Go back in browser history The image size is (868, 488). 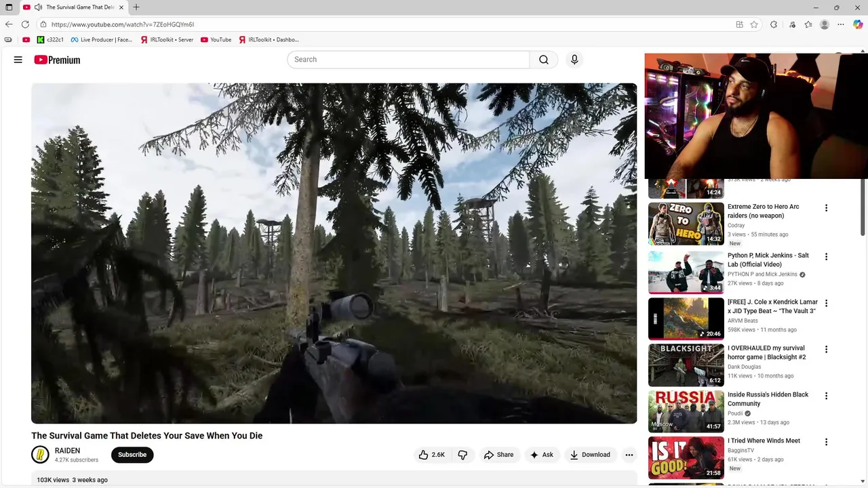click(x=9, y=24)
